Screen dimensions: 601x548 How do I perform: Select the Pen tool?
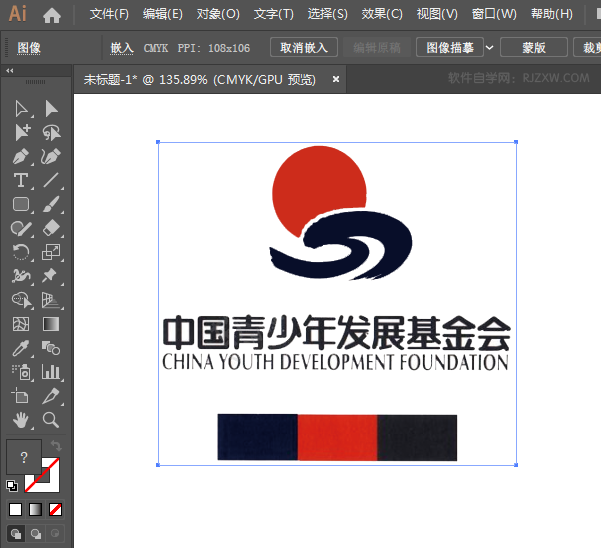tap(21, 156)
